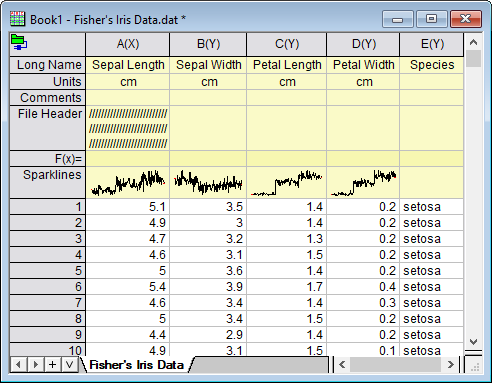
Task: Click the Sepal Width sparkline graph
Action: 208,183
